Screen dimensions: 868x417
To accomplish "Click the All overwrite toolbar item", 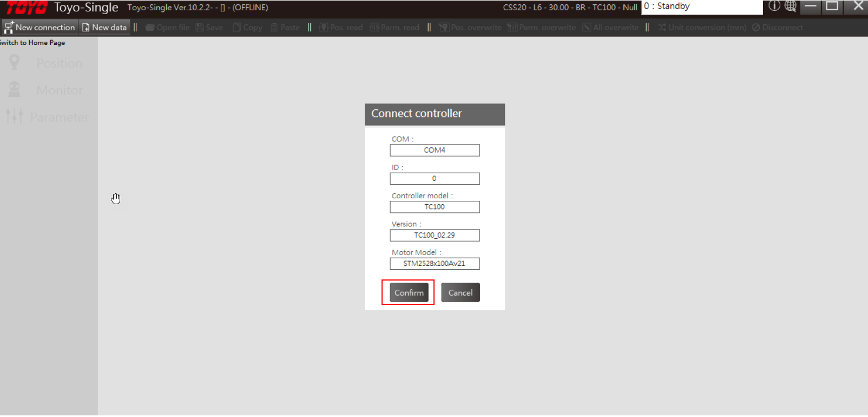I will pyautogui.click(x=610, y=27).
